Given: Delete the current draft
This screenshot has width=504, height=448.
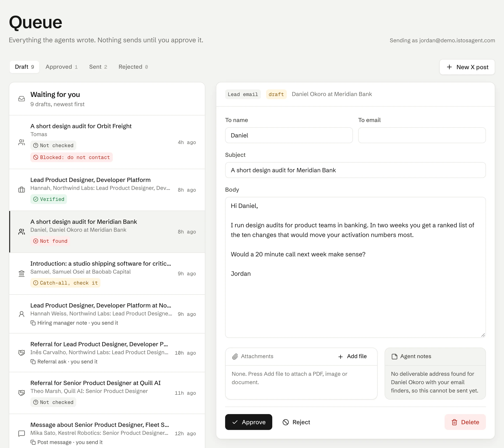Looking at the screenshot, I should pyautogui.click(x=465, y=422).
